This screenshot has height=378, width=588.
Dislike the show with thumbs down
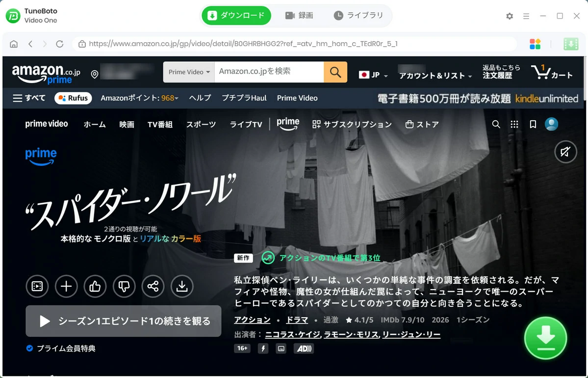coord(124,286)
